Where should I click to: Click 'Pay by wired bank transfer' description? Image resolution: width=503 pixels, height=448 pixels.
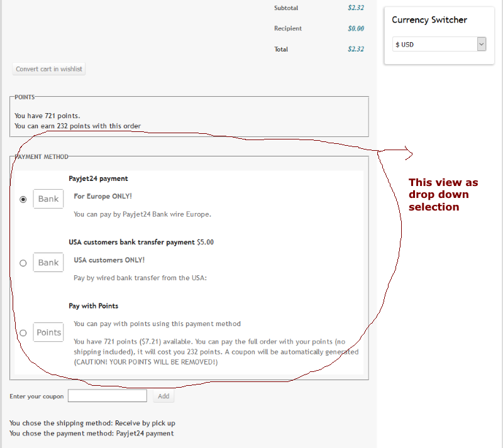pyautogui.click(x=140, y=278)
